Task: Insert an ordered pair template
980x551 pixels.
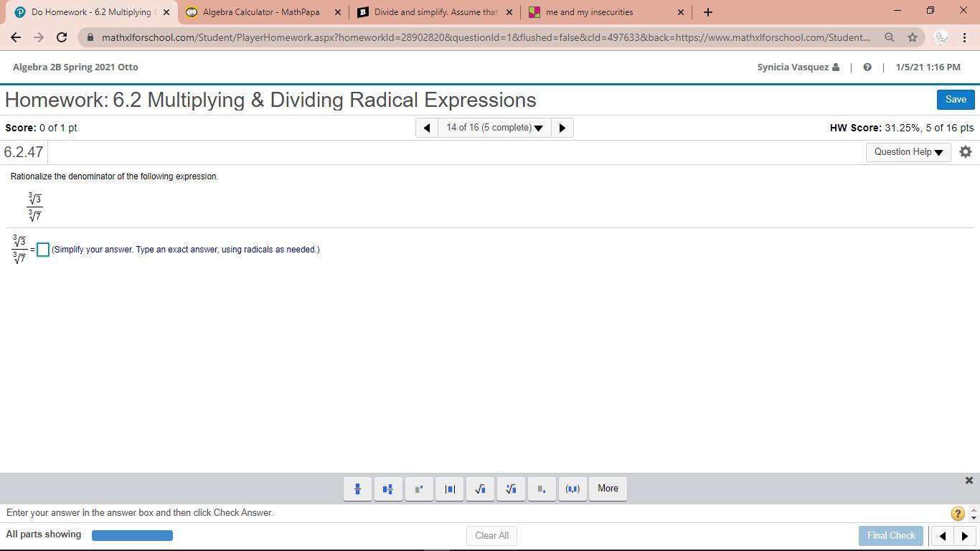Action: [573, 489]
